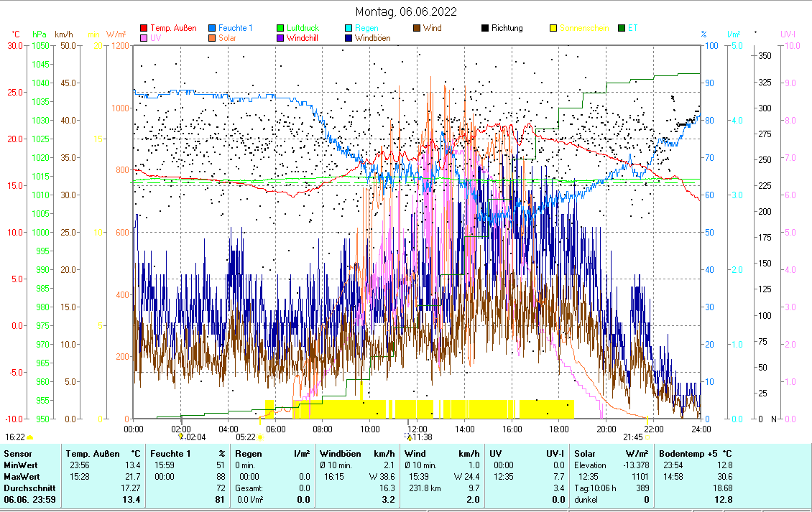The image size is (812, 512).
Task: Click the chart title Montag, 06.06.2022
Action: point(406,12)
